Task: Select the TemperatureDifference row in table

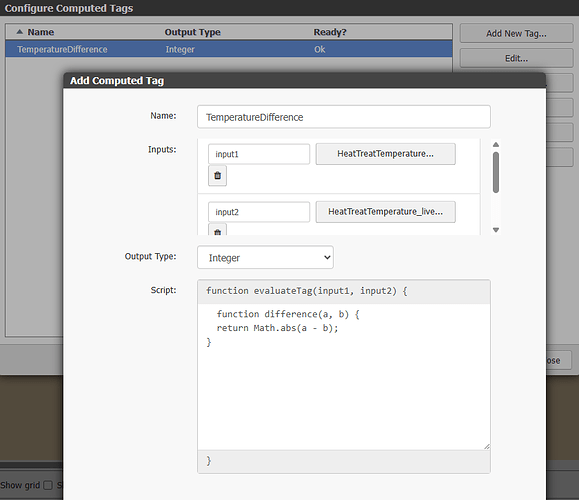Action: (x=229, y=49)
